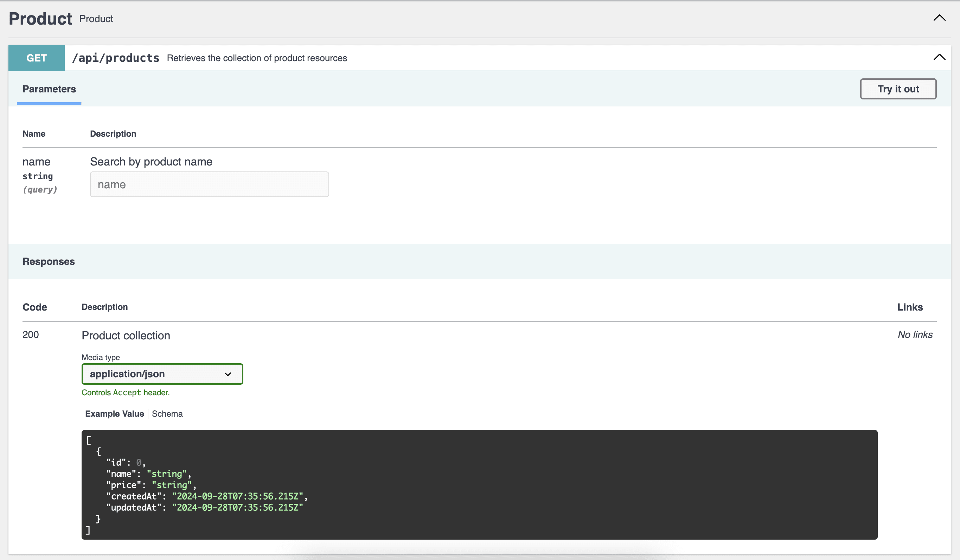Screen dimensions: 960x560
Task: Click the Try it out button
Action: click(x=898, y=89)
